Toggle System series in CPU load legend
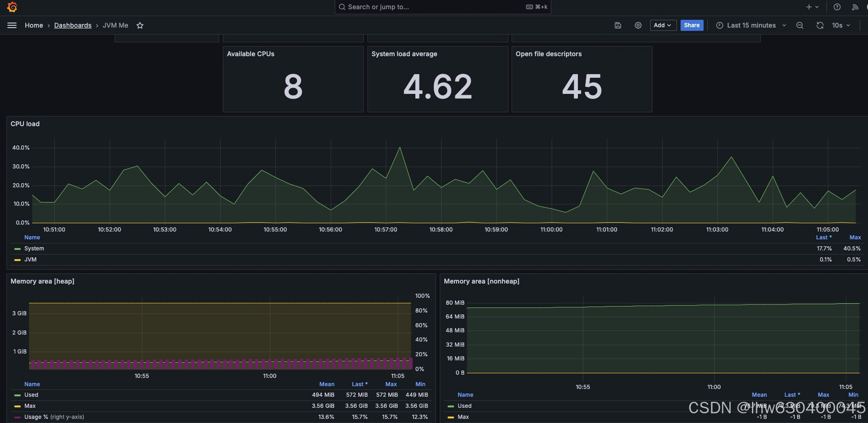The width and height of the screenshot is (868, 423). [34, 249]
